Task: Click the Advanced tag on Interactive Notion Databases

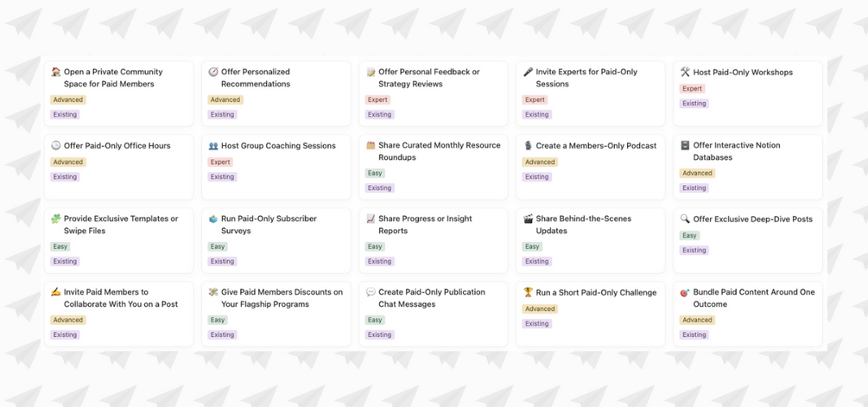Action: (697, 173)
